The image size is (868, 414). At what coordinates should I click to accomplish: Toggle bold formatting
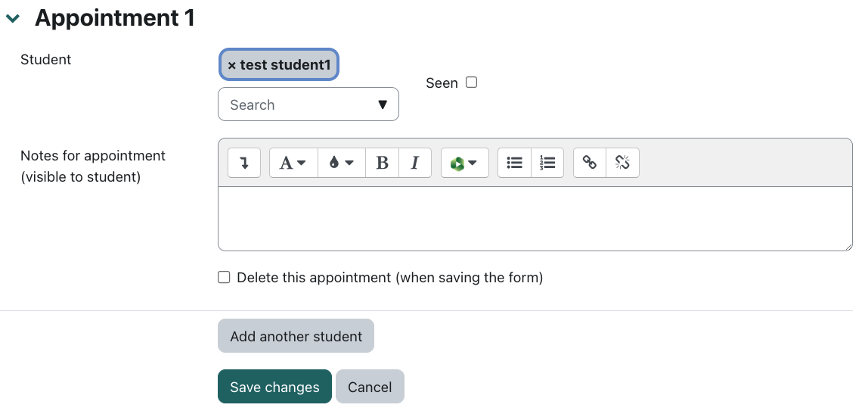[383, 163]
